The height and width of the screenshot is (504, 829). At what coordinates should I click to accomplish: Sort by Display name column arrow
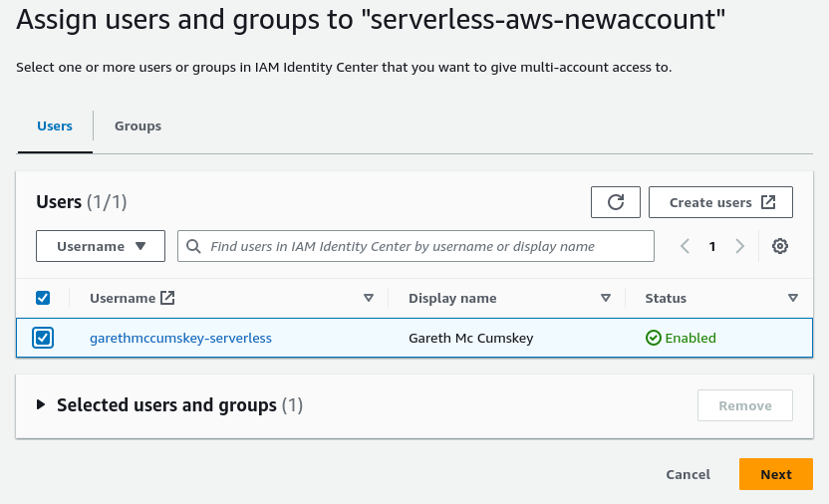point(605,298)
